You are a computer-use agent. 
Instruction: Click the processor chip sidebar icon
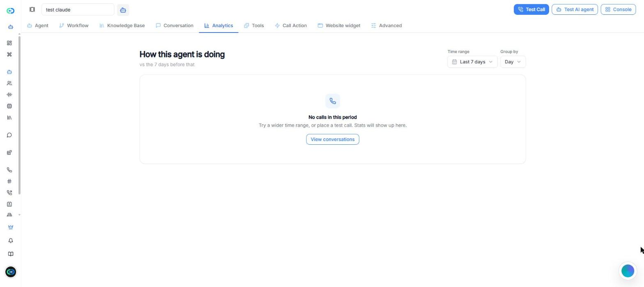coord(9,106)
